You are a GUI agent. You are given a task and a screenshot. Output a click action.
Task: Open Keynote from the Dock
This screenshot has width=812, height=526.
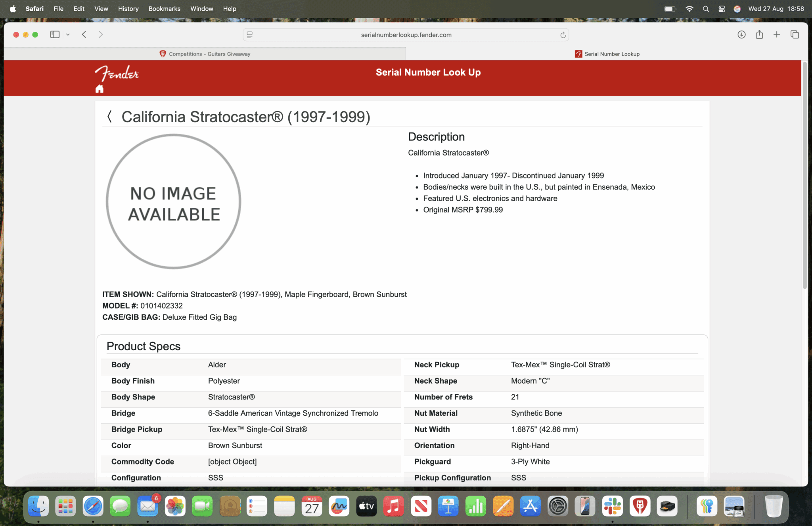(x=448, y=506)
